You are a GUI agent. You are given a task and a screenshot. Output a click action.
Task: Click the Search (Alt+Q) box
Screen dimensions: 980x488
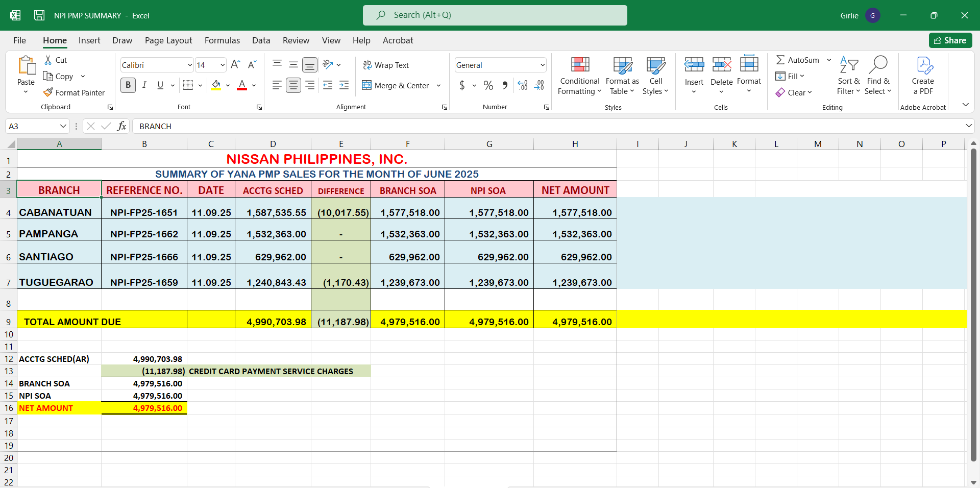(495, 15)
